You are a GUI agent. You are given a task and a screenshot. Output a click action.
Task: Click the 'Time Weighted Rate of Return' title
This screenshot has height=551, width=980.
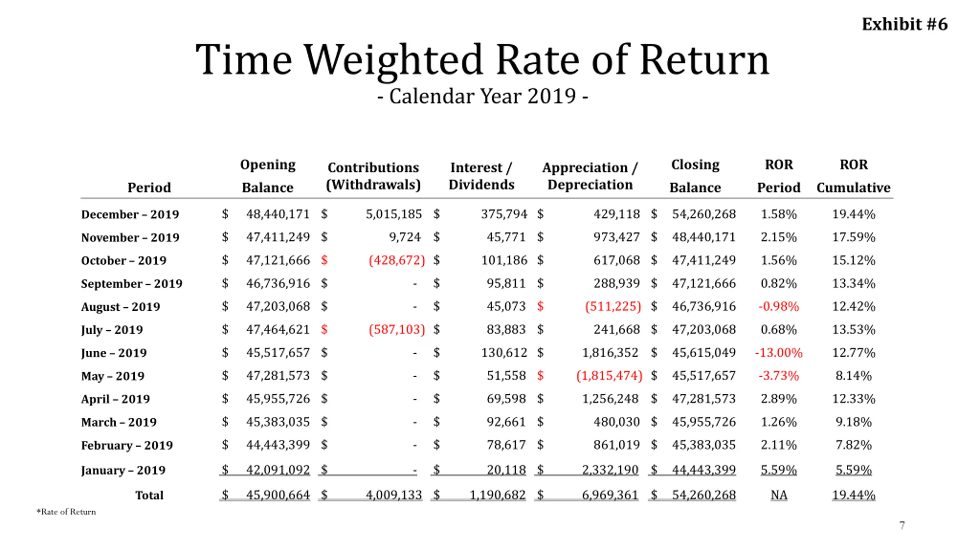click(x=482, y=60)
